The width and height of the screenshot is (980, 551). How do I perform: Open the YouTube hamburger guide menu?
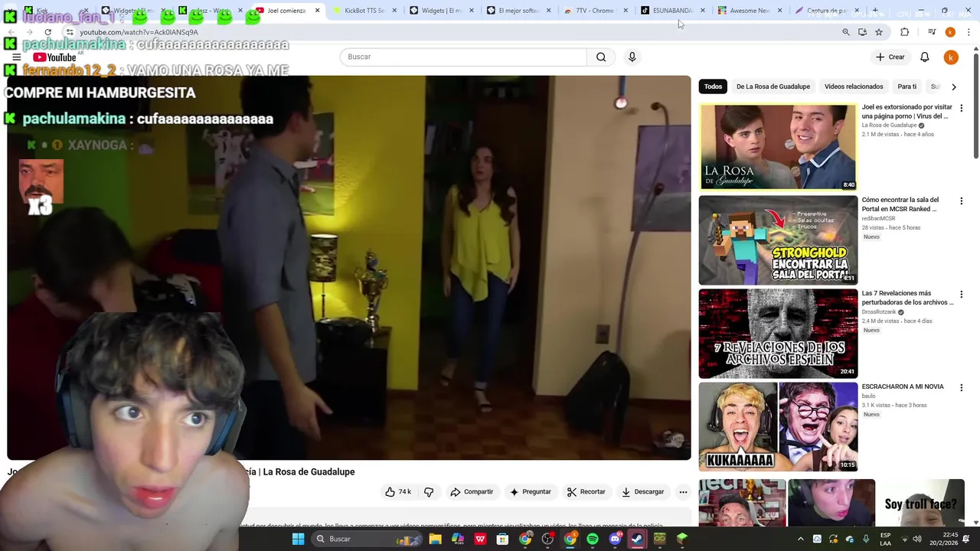coord(16,57)
